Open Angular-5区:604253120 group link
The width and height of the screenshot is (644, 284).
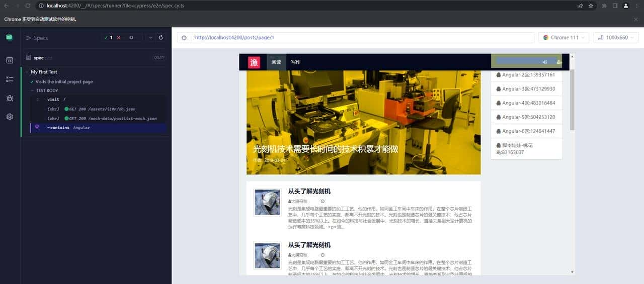pos(526,117)
